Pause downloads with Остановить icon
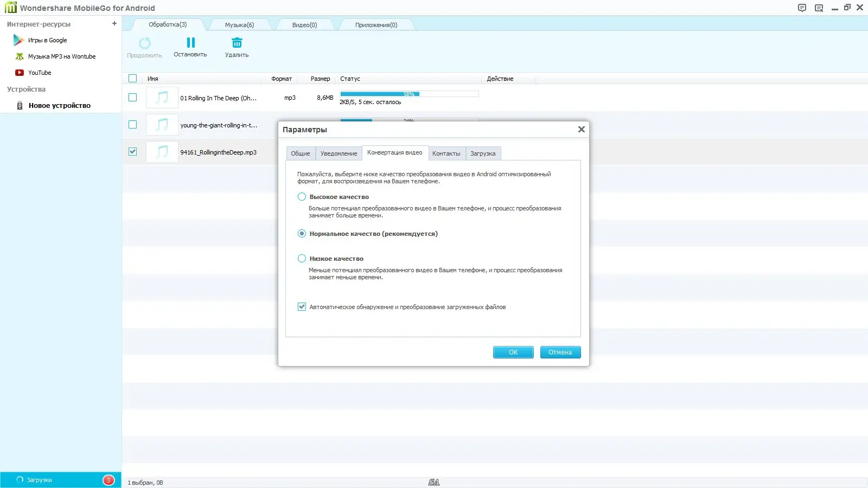Screen dimensions: 868x488 [x=190, y=43]
